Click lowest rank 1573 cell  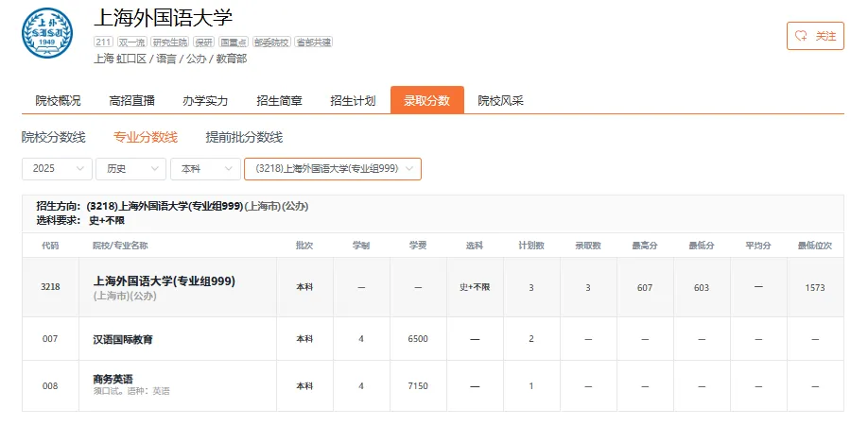[815, 287]
